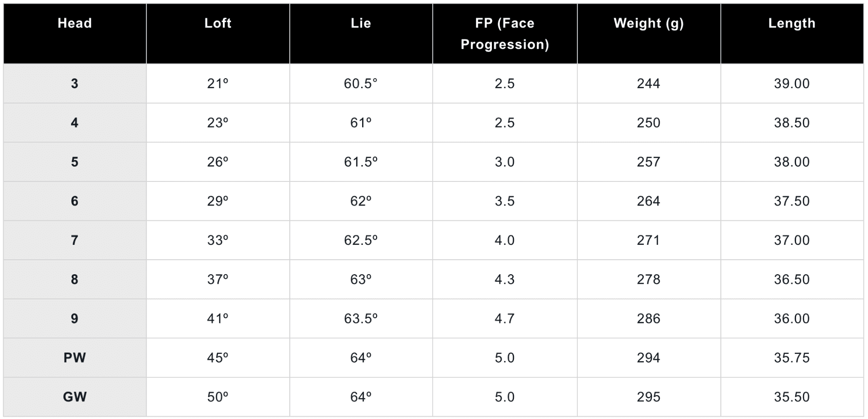This screenshot has height=419, width=868.
Task: Select the 3 iron row label
Action: tap(75, 84)
